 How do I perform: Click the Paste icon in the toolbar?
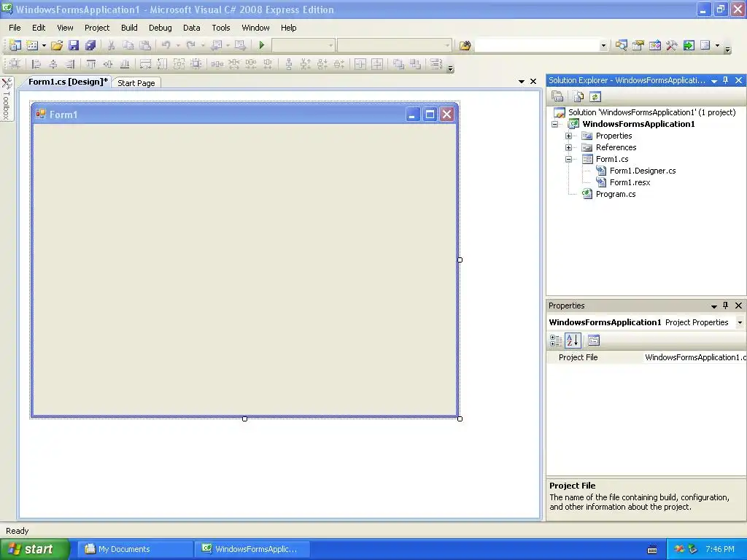pyautogui.click(x=145, y=45)
